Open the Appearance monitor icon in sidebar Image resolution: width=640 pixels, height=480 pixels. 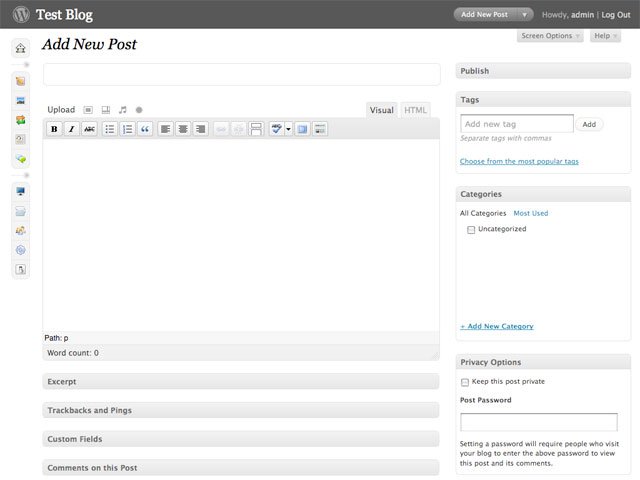coord(20,191)
